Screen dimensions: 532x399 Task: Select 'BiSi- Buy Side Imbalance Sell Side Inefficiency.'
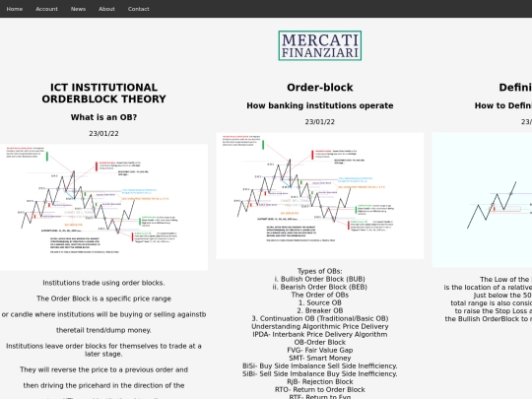coord(320,366)
